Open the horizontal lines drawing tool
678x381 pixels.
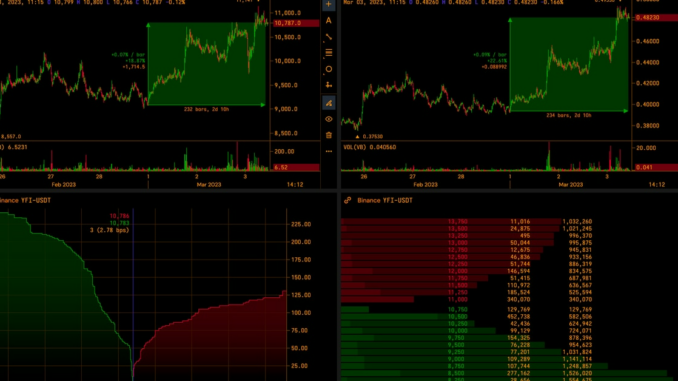[x=329, y=53]
